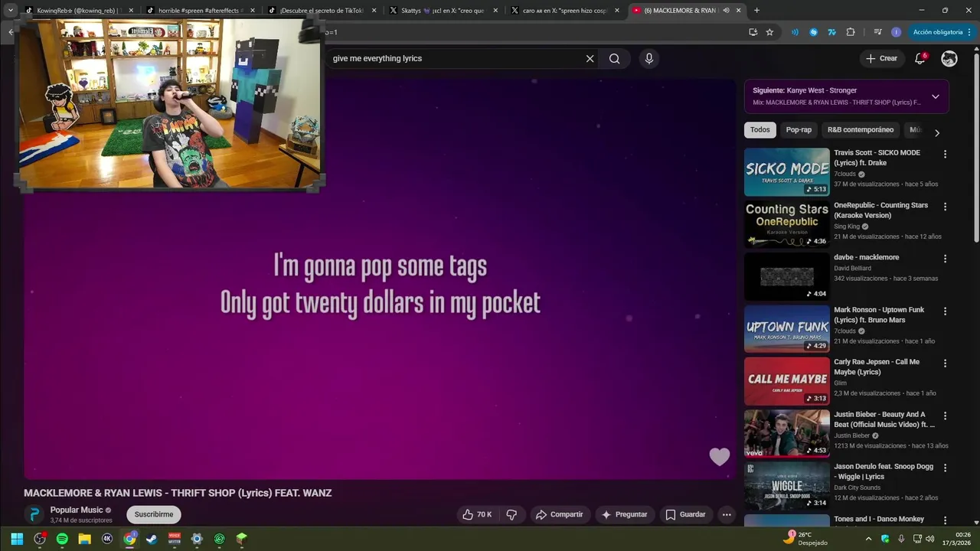This screenshot has height=551, width=980.
Task: Like the video with thumbs up
Action: click(476, 514)
